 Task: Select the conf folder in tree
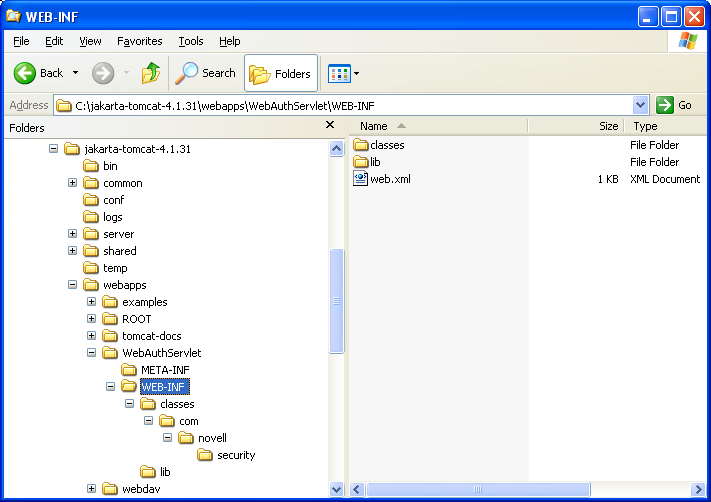click(104, 200)
